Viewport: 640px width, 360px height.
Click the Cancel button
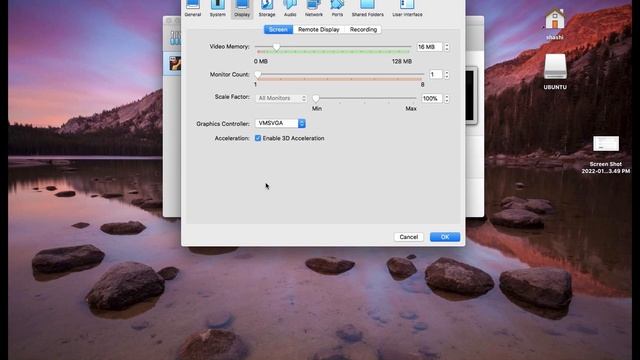coord(409,237)
